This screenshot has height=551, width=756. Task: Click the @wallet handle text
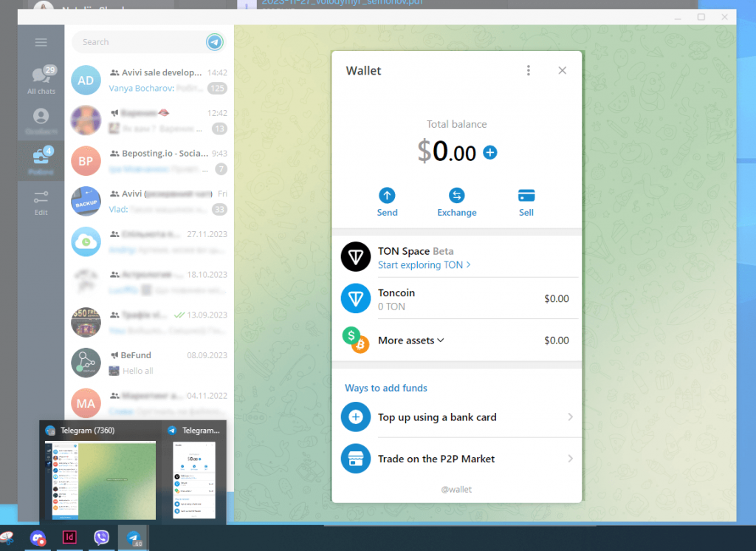click(x=456, y=489)
